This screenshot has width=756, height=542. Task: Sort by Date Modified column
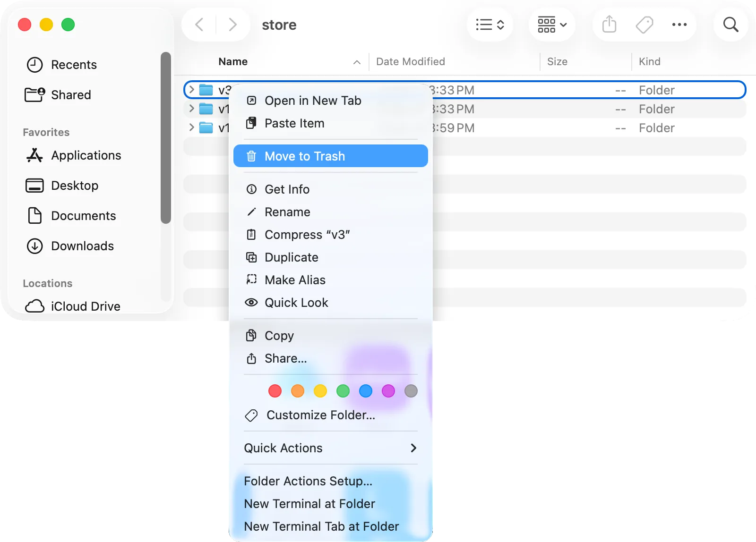410,61
